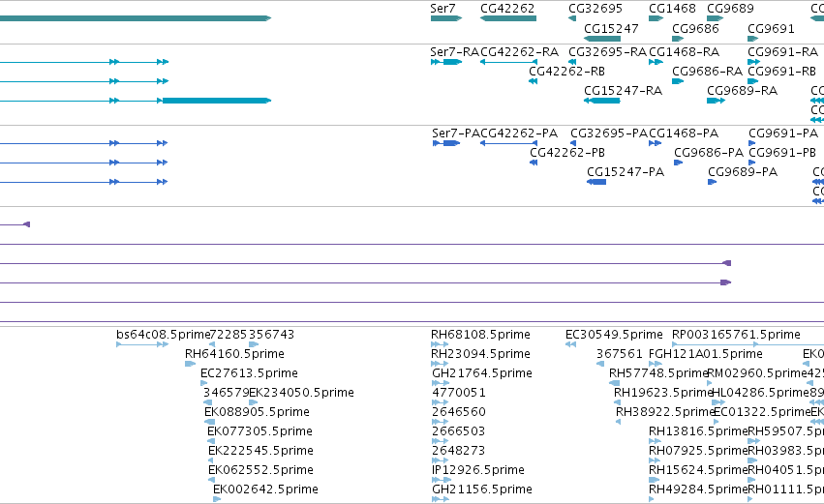The height and width of the screenshot is (504, 824).
Task: Click the RH68108.5prime EST label
Action: click(480, 335)
